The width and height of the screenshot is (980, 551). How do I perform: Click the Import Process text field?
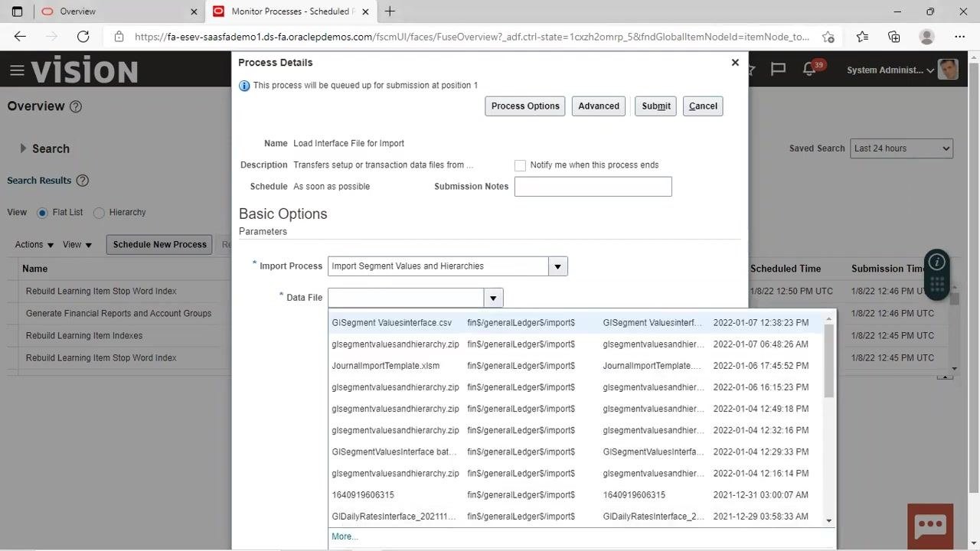pos(438,266)
